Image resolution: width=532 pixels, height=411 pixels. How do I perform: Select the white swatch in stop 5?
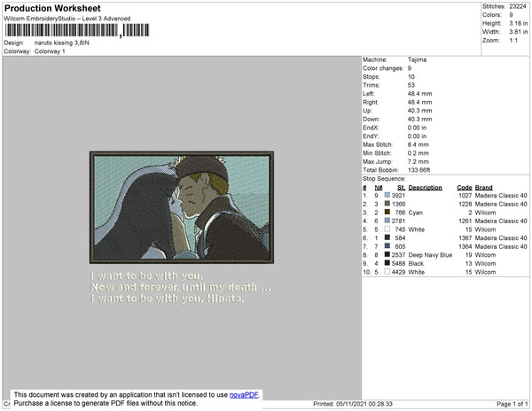click(387, 229)
